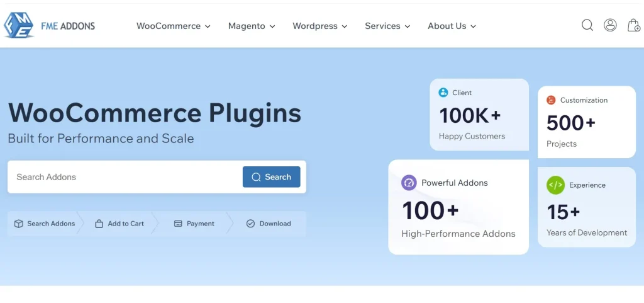Click the FME Addons logo icon
The image size is (644, 303).
coord(18,25)
